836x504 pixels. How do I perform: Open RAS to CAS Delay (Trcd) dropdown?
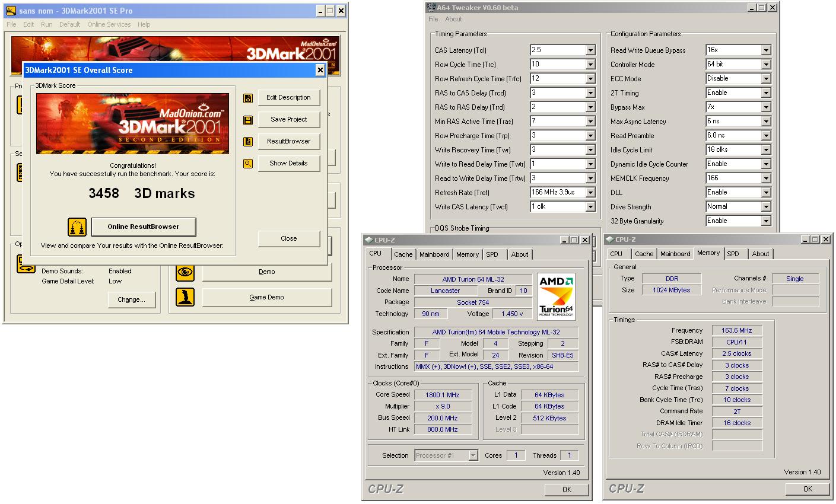(x=590, y=93)
